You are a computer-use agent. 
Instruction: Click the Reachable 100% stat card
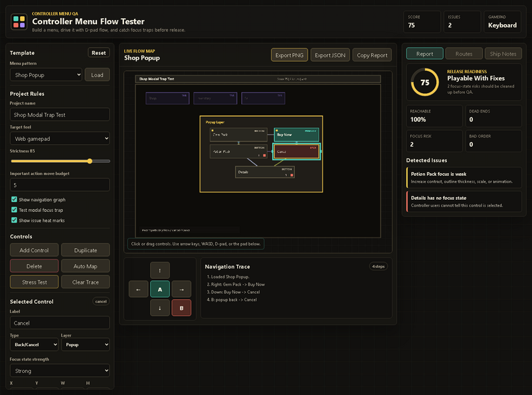pyautogui.click(x=434, y=116)
